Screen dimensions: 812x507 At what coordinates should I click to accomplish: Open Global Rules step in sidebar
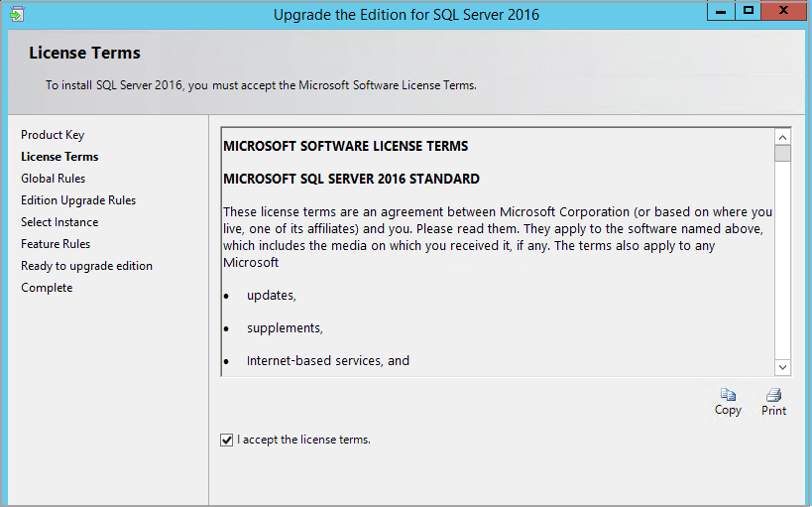coord(53,179)
